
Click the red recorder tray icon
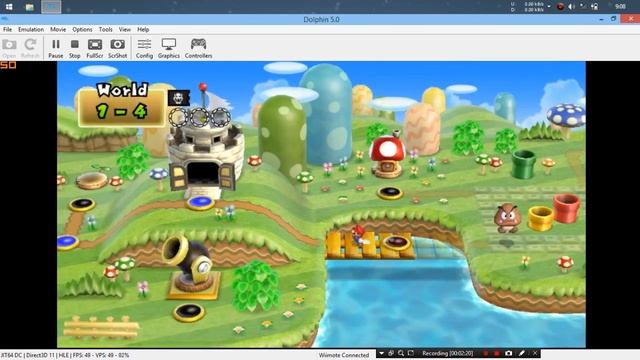[560, 7]
